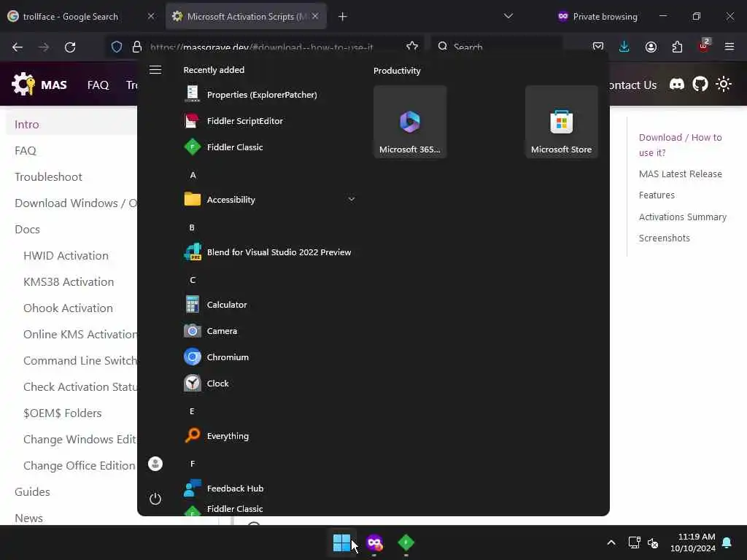This screenshot has width=747, height=560.
Task: Open the user account icon in Start menu
Action: coord(155,464)
